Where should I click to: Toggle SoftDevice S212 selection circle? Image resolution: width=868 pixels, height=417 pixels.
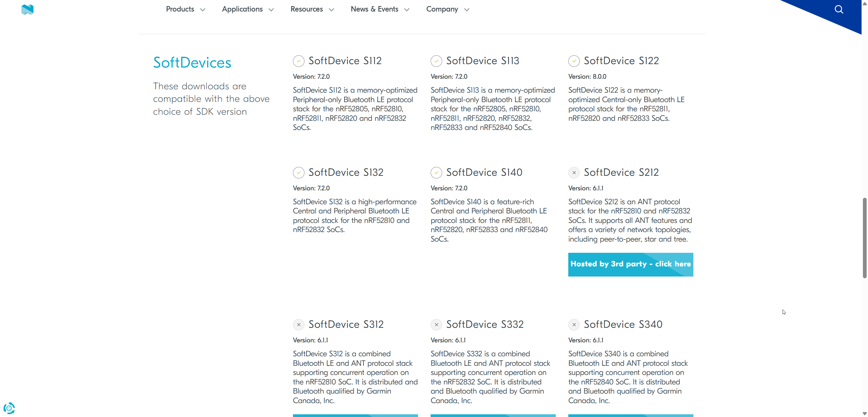tap(574, 173)
